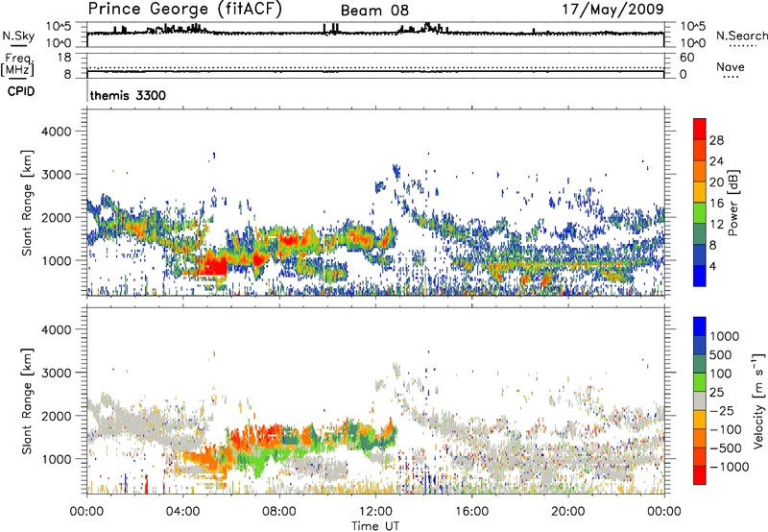This screenshot has width=768, height=532.
Task: Click the green velocity patch near 07:00
Action: (x=259, y=461)
